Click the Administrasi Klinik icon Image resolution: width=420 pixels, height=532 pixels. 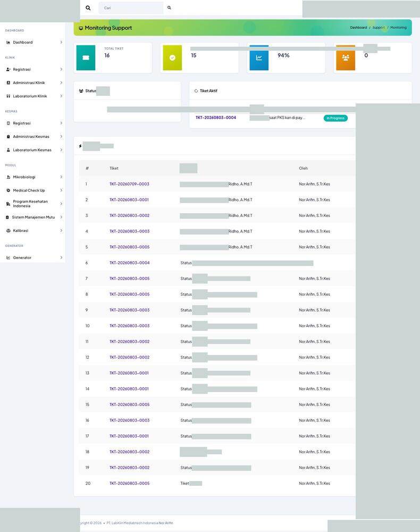(x=8, y=83)
